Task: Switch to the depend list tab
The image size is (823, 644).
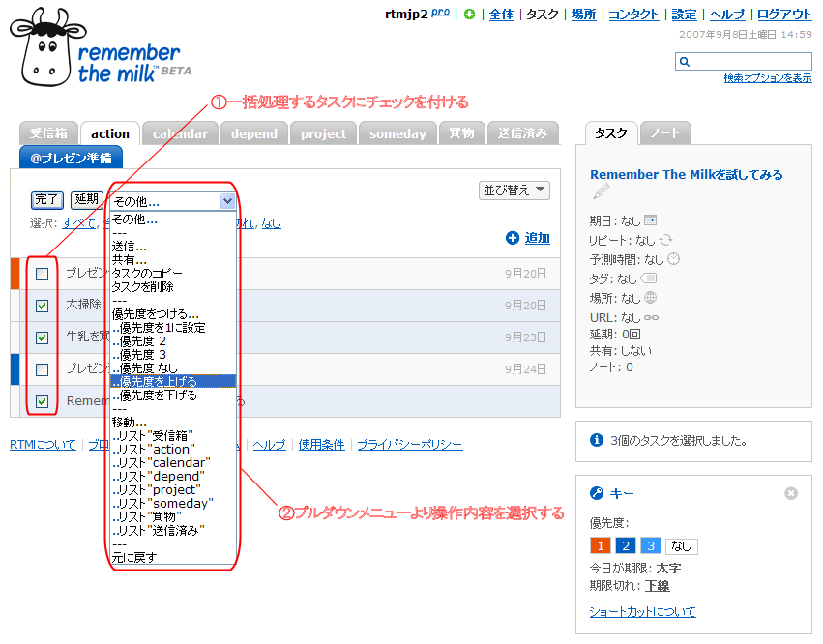Action: point(254,133)
